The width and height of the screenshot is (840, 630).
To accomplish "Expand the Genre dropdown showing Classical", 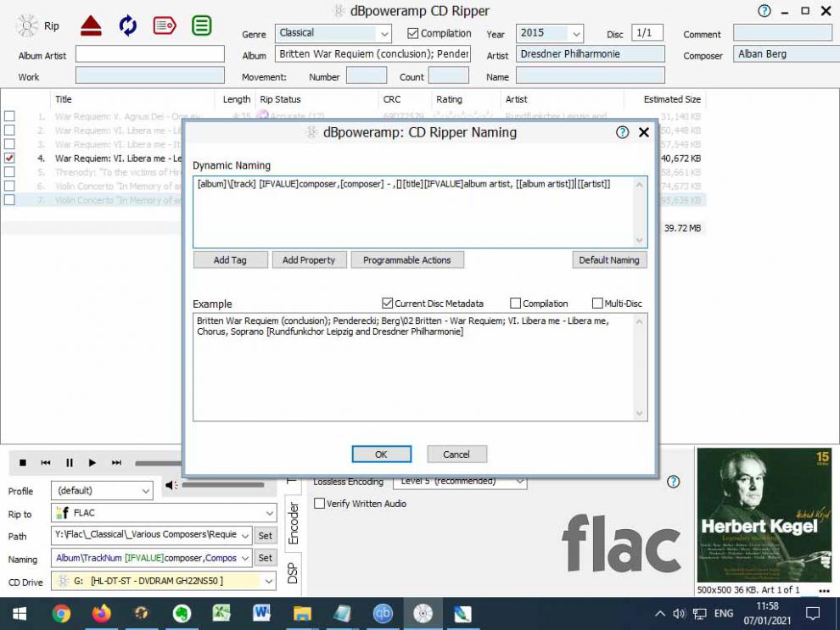I will tap(384, 34).
